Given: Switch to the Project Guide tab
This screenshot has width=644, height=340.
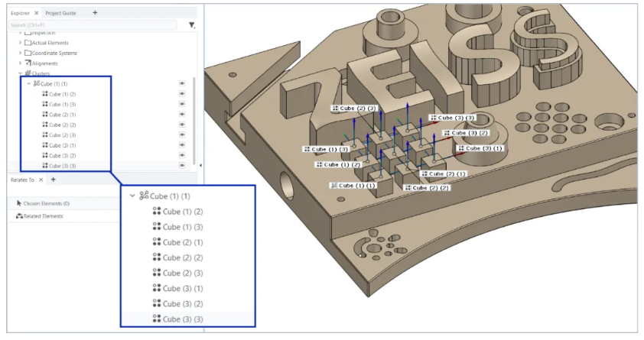Looking at the screenshot, I should click(60, 13).
